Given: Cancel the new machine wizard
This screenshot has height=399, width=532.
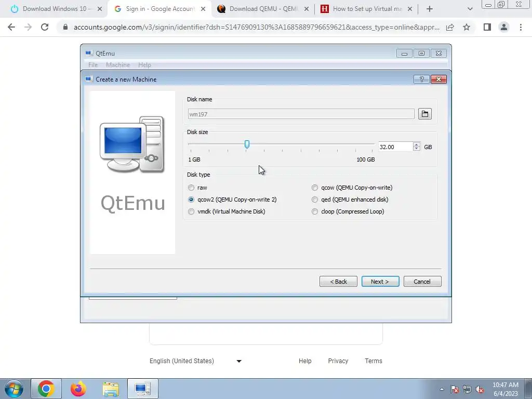Looking at the screenshot, I should pos(422,281).
